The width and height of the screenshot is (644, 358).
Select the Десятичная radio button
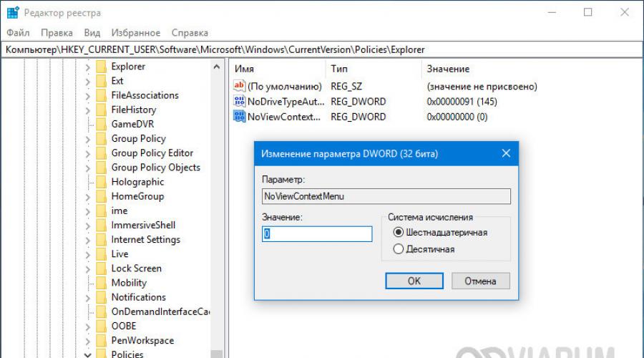click(399, 249)
